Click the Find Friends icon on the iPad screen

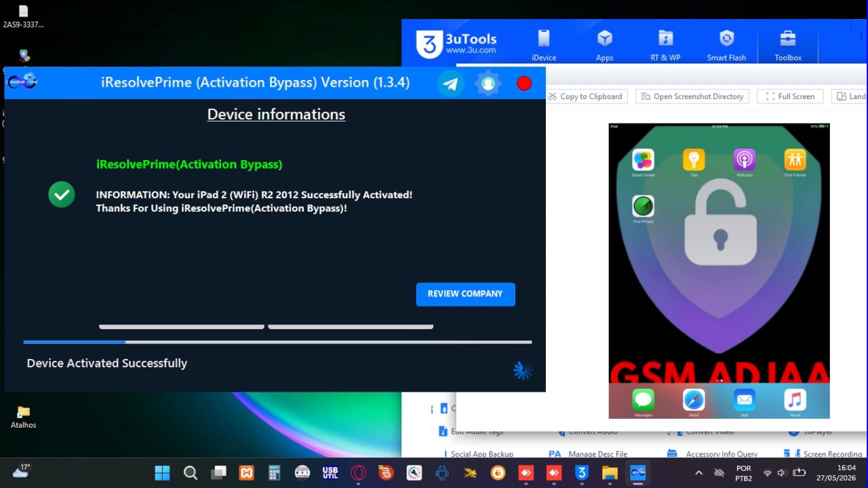(x=795, y=160)
